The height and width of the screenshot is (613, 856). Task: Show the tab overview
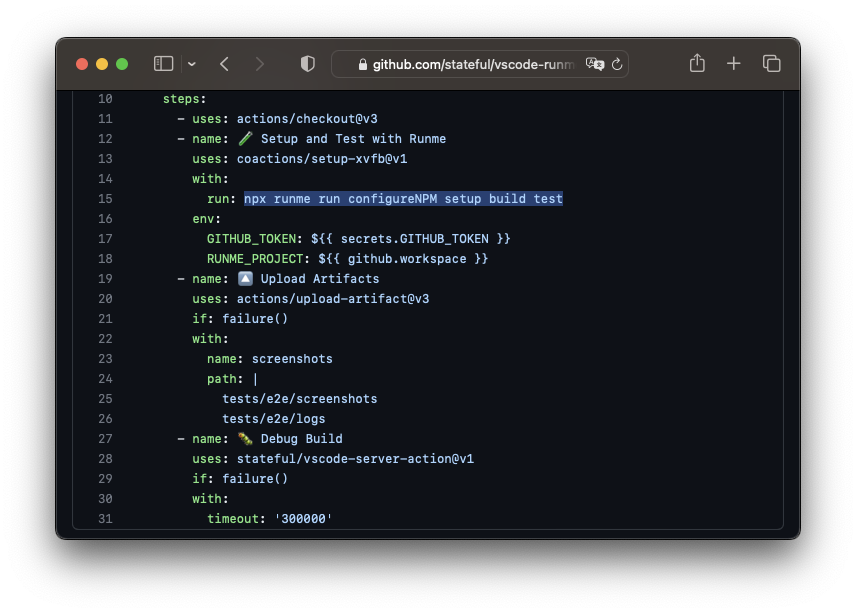pyautogui.click(x=771, y=64)
